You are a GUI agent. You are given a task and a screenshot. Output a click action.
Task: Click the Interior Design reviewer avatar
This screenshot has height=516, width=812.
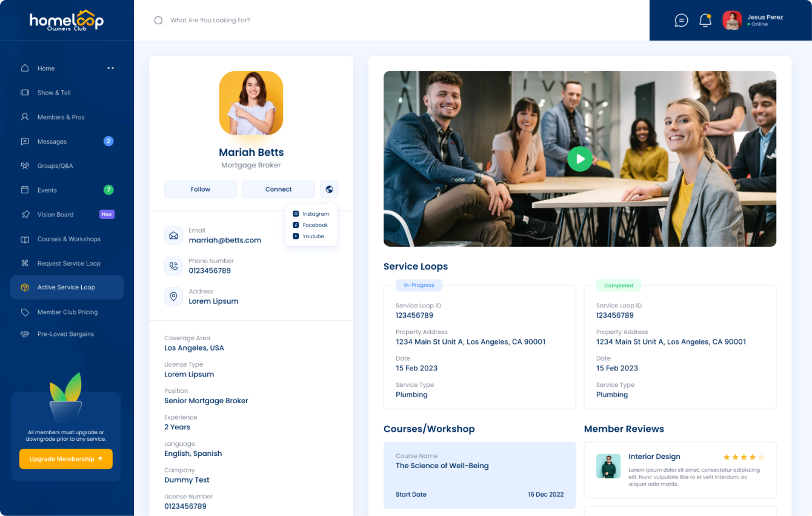608,466
